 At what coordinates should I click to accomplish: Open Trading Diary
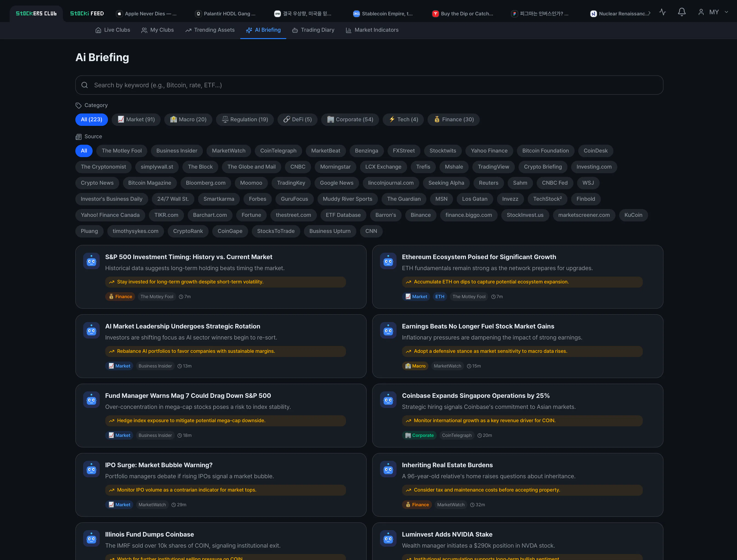point(313,30)
